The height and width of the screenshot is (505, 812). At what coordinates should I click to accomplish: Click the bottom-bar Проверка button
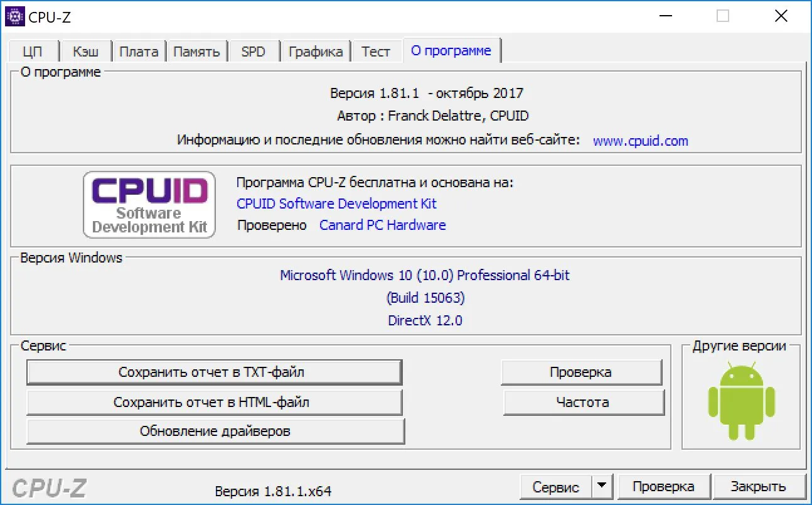pyautogui.click(x=663, y=487)
